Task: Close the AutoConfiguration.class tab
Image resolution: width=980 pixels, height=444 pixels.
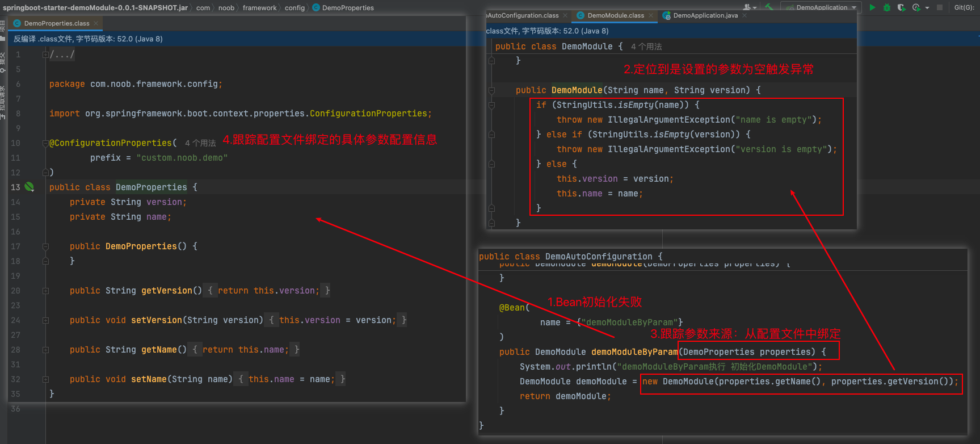Action: coord(565,15)
